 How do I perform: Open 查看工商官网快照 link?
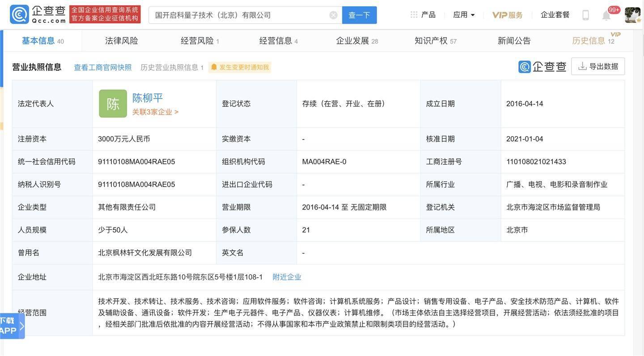click(103, 67)
